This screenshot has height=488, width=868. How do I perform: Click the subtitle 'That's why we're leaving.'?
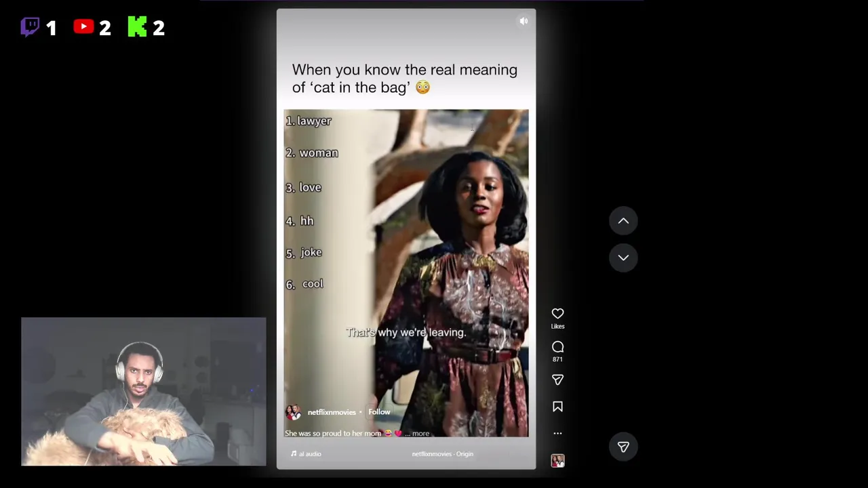(406, 332)
